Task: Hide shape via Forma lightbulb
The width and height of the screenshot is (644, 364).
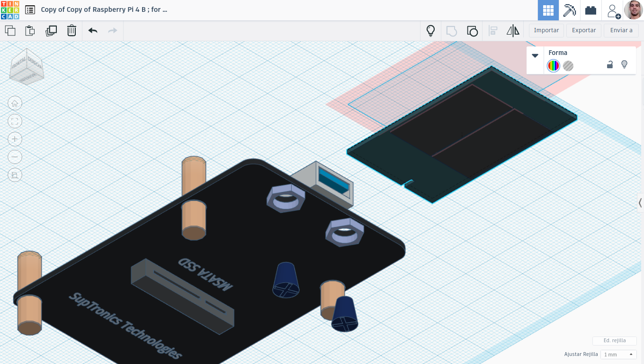Action: tap(624, 64)
